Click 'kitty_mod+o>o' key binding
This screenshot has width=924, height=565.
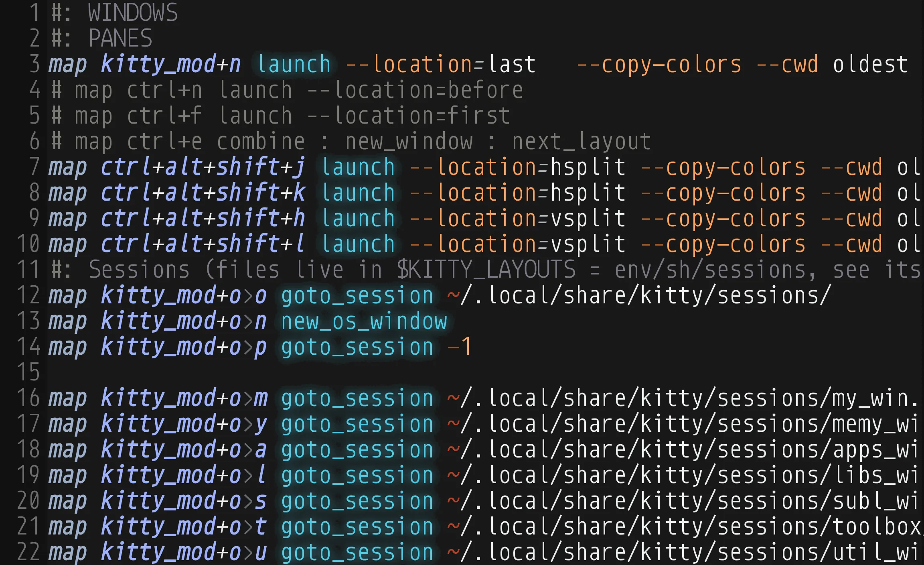tap(184, 295)
